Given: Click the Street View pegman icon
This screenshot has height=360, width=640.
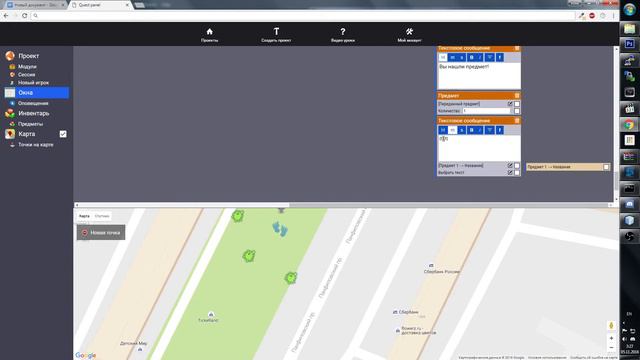Looking at the screenshot, I should click(x=611, y=325).
